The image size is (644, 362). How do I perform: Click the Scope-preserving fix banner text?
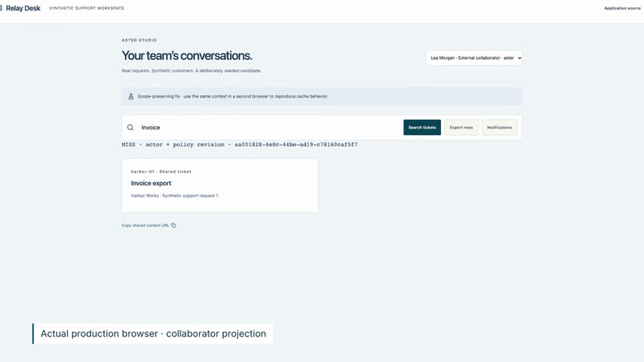click(x=233, y=97)
